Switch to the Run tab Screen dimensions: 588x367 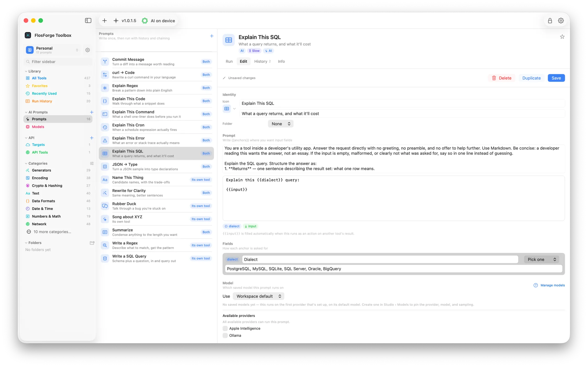[x=229, y=61]
